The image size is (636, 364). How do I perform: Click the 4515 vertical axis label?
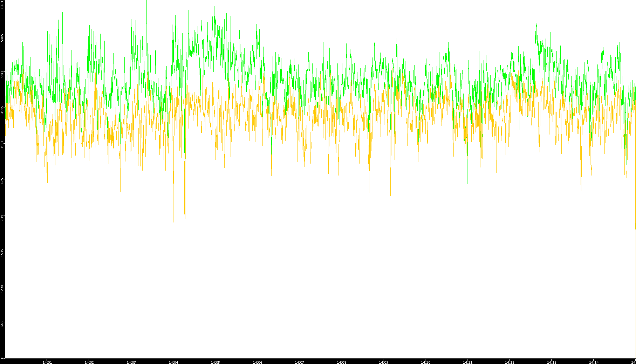click(2, 110)
